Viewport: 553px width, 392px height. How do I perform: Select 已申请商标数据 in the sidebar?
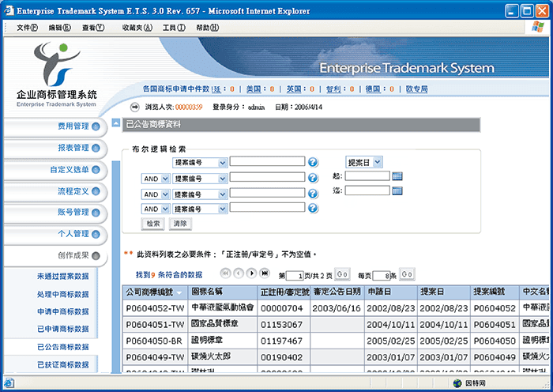click(62, 329)
